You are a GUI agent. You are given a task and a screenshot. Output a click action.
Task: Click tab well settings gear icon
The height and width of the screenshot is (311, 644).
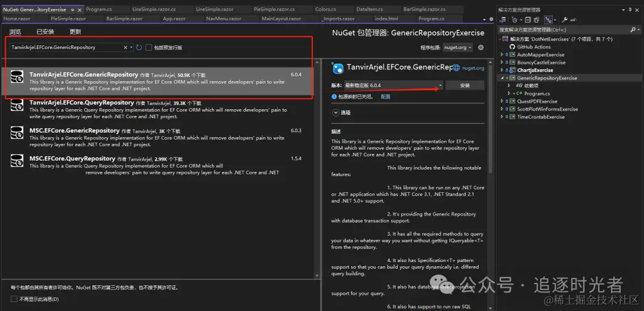click(x=491, y=19)
